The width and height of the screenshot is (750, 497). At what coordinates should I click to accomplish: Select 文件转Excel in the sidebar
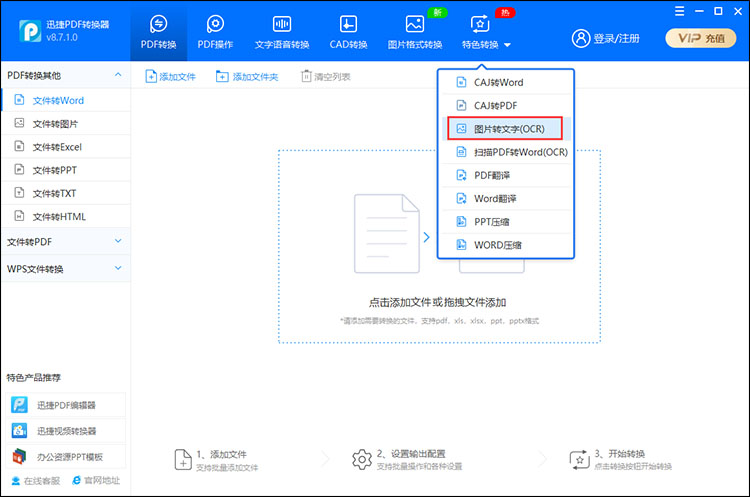pyautogui.click(x=66, y=147)
